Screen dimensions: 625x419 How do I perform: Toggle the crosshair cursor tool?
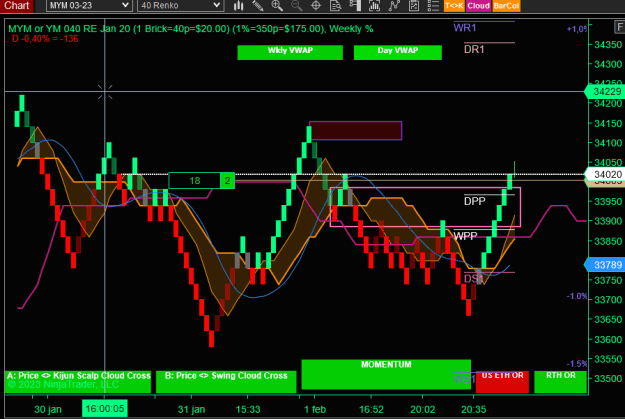pyautogui.click(x=316, y=6)
